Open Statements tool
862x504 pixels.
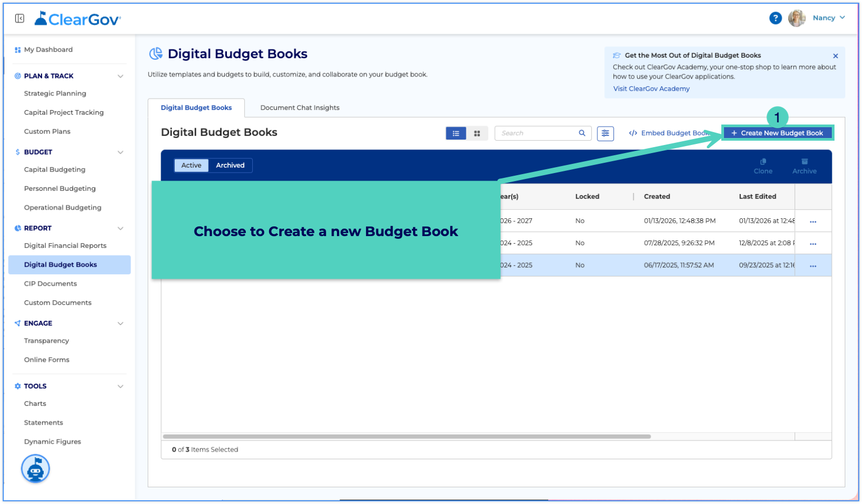(x=44, y=423)
